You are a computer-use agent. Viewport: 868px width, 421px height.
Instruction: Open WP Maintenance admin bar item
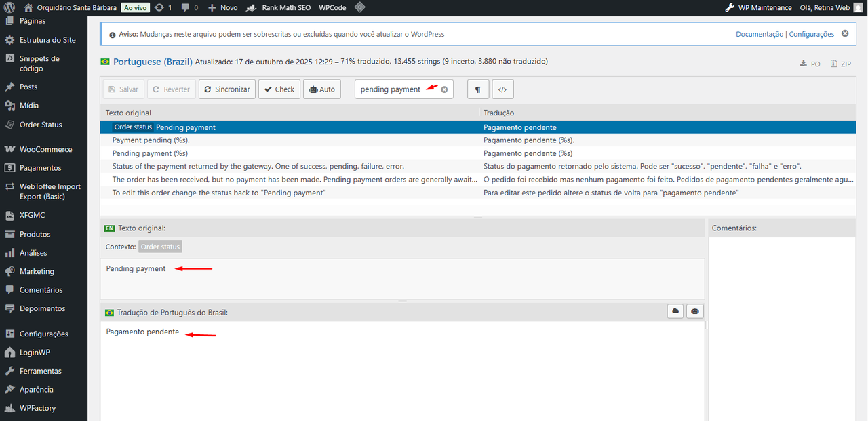758,7
